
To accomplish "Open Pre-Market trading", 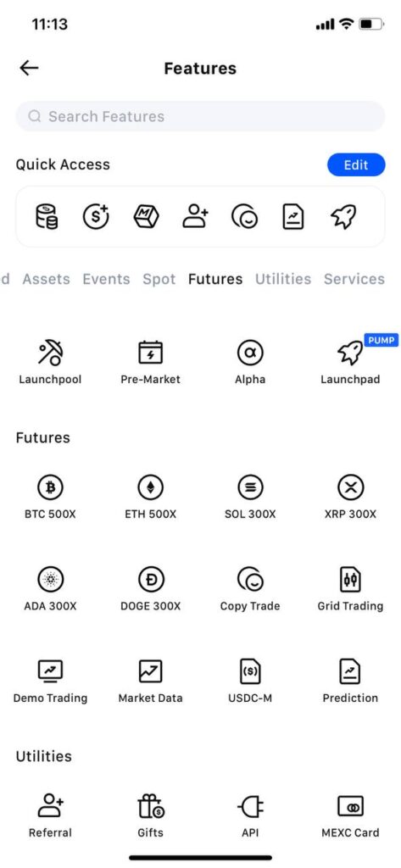I will [x=150, y=363].
